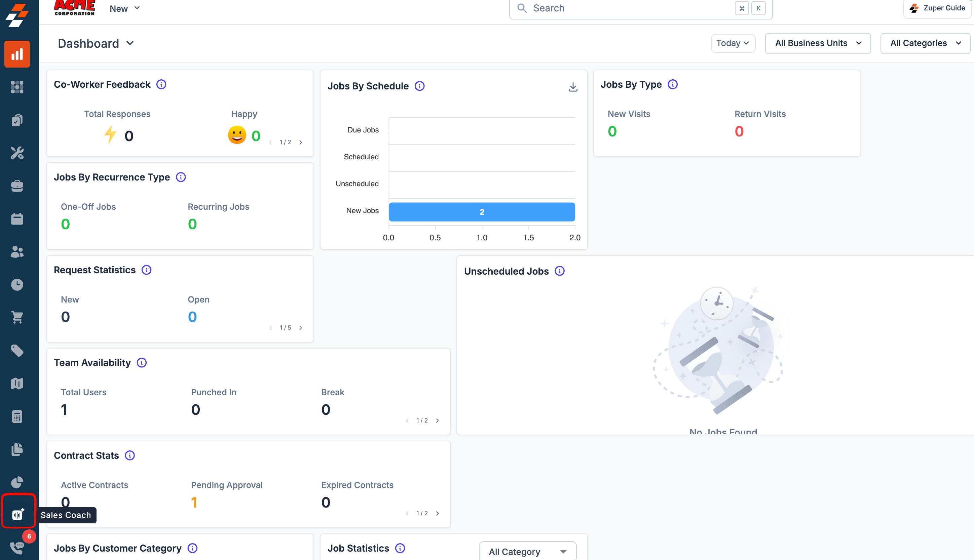Open the pie chart reports sidebar icon
This screenshot has height=560, width=974.
(17, 482)
